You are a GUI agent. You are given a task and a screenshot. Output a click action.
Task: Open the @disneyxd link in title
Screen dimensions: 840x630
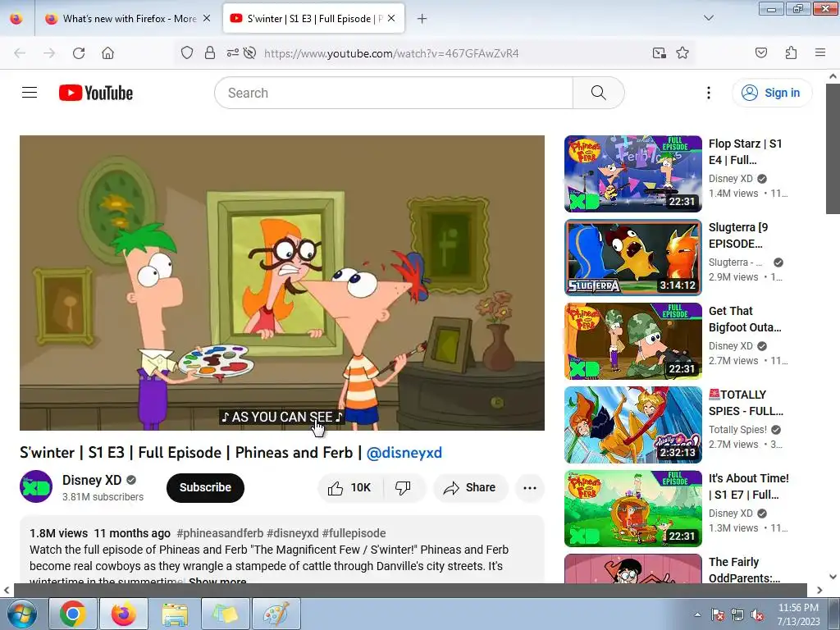coord(404,453)
